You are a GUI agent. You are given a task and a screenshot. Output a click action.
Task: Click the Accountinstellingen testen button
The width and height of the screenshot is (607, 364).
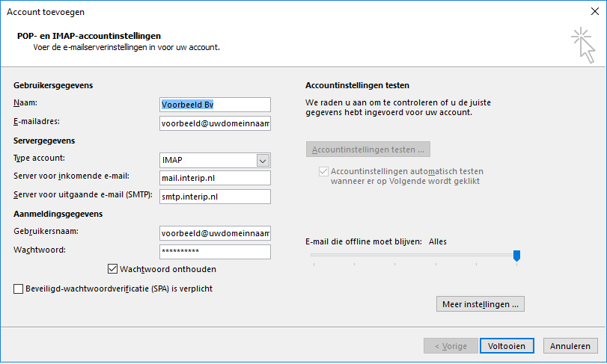pyautogui.click(x=367, y=149)
